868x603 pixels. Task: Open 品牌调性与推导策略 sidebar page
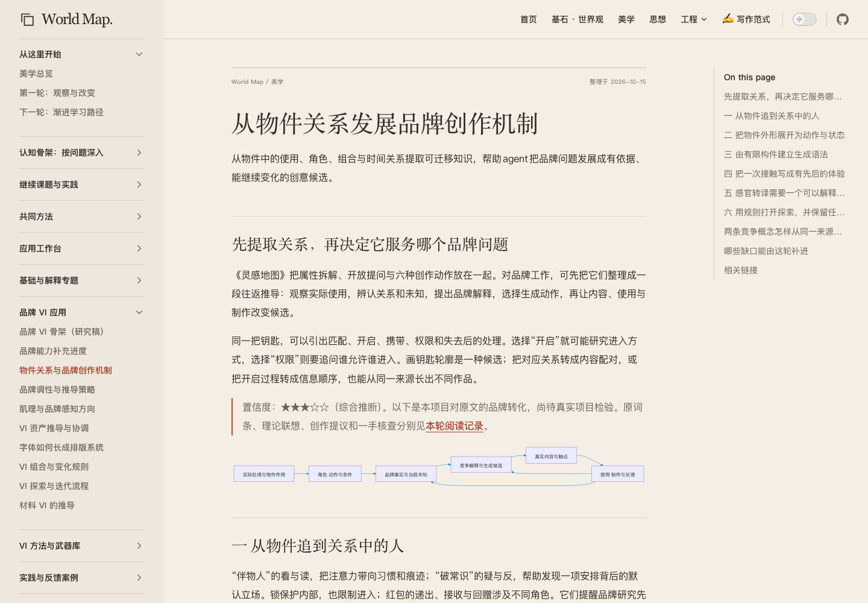pyautogui.click(x=57, y=390)
